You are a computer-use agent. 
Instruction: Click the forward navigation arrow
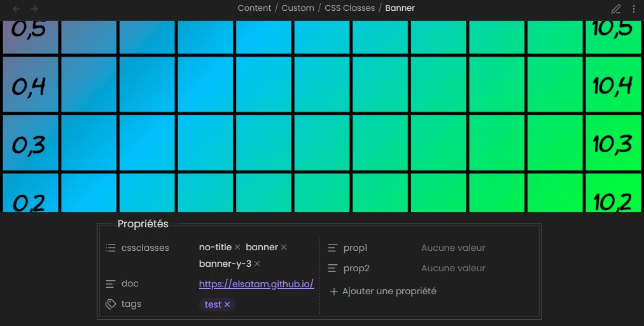34,9
